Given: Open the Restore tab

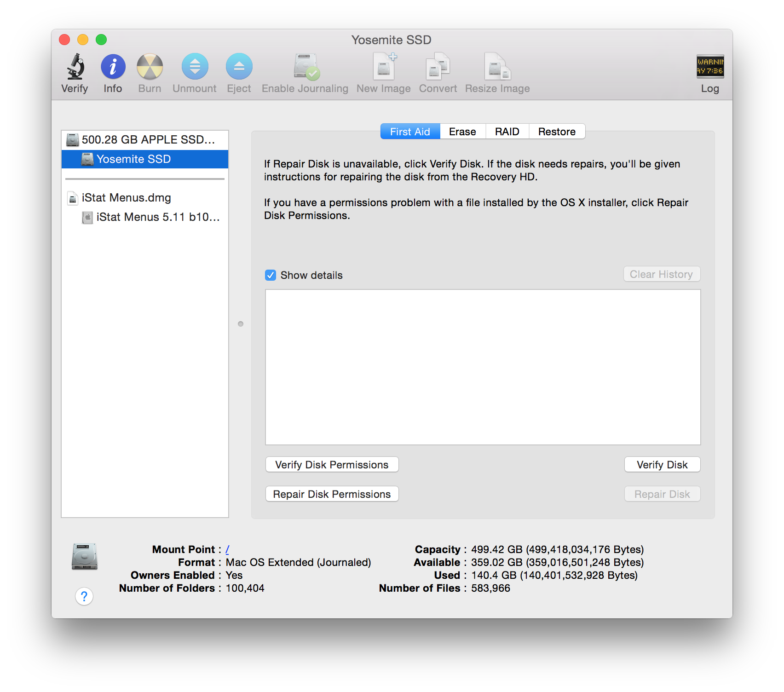Looking at the screenshot, I should tap(557, 132).
